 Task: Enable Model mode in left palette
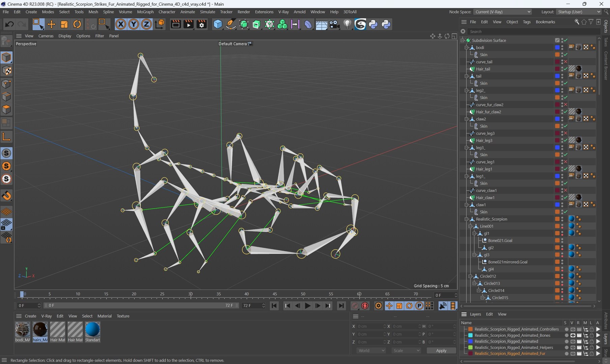(6, 58)
